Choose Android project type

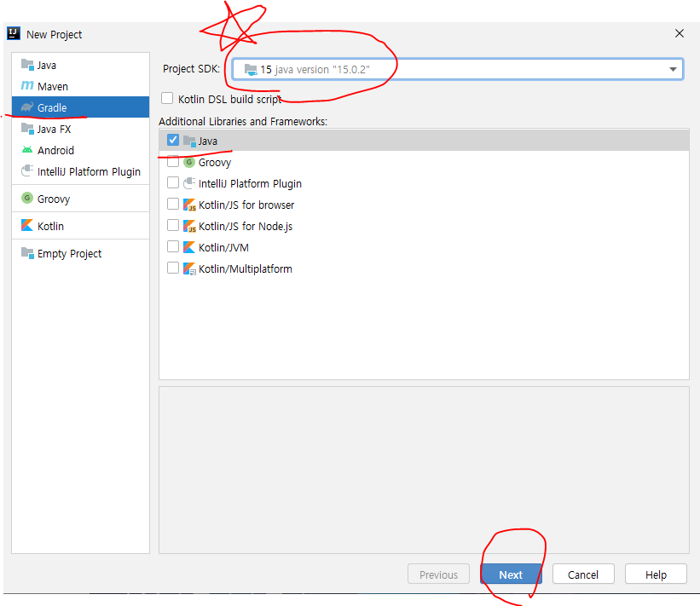pos(80,150)
